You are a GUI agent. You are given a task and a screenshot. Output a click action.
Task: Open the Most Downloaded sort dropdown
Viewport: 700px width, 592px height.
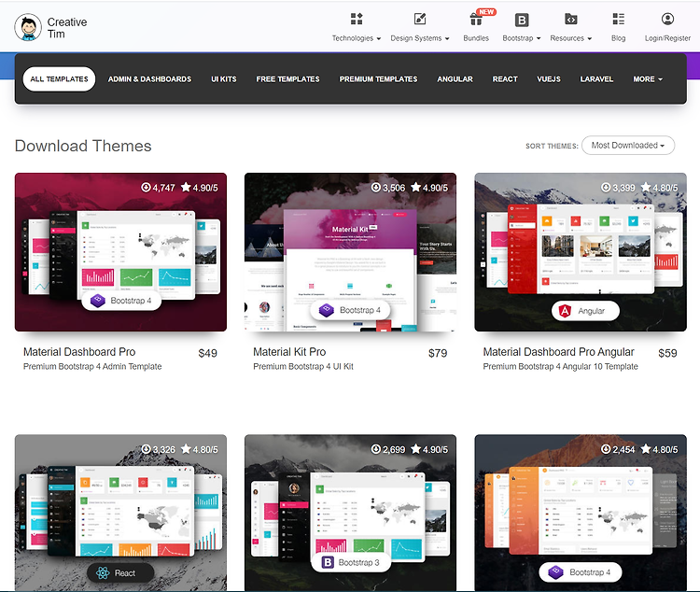pos(628,146)
